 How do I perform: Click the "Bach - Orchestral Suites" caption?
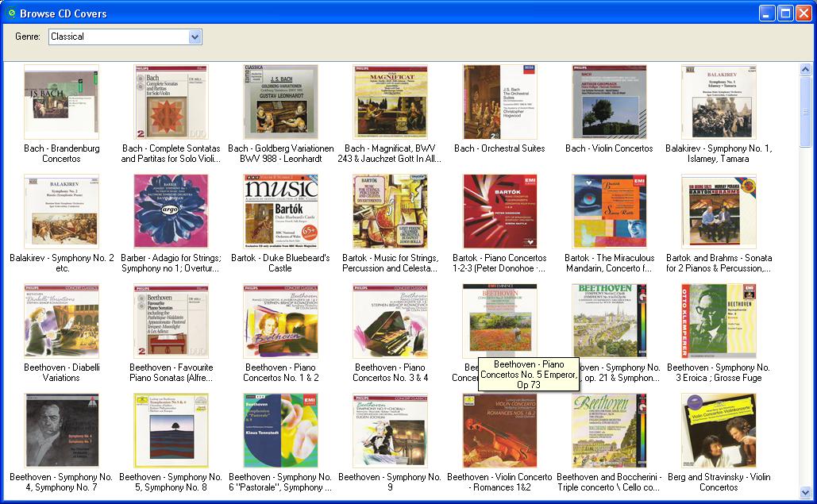tap(499, 148)
